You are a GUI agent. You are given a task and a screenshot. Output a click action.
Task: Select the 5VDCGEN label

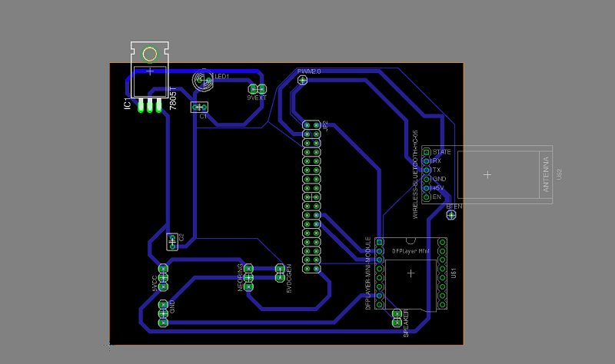coord(289,279)
